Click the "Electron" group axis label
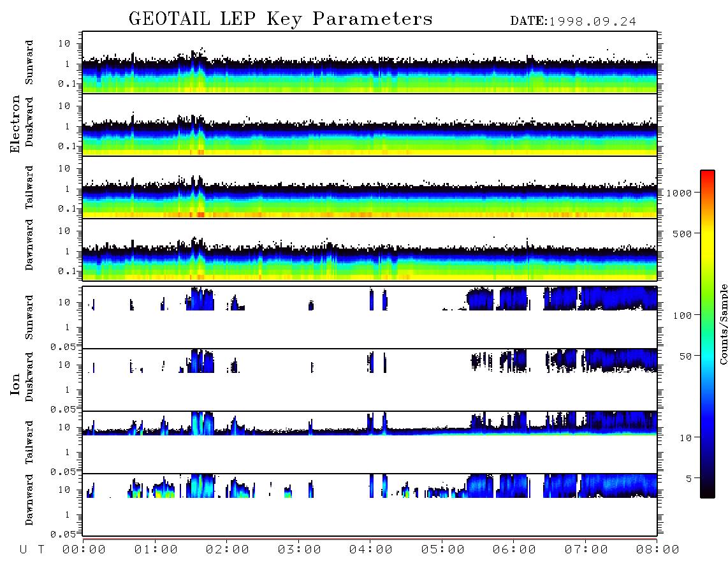The width and height of the screenshot is (728, 561). [x=15, y=124]
